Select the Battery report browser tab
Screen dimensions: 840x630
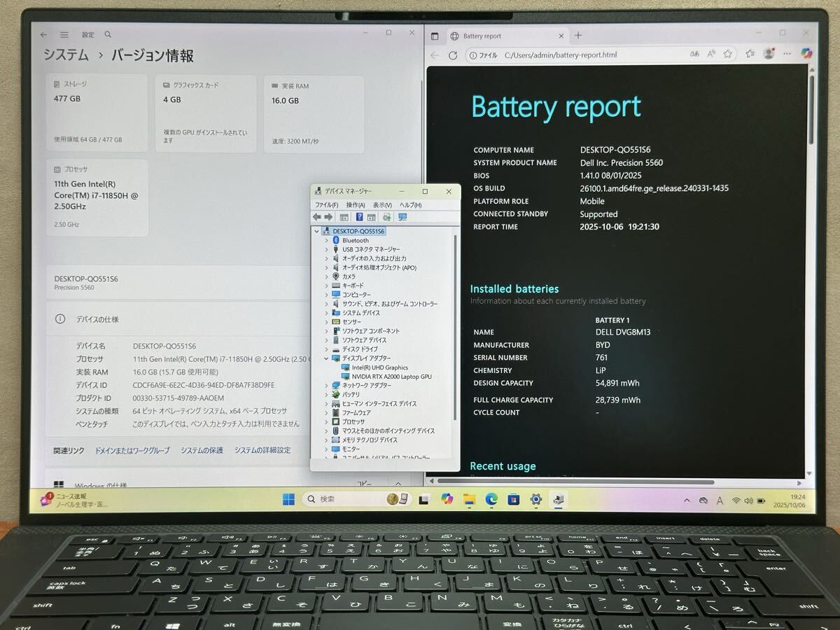coord(506,36)
